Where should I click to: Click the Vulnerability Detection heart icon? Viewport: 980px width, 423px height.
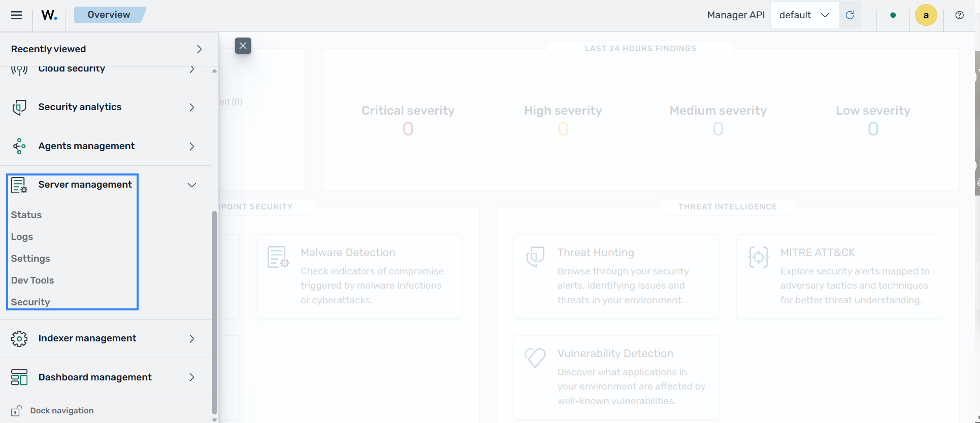(535, 358)
